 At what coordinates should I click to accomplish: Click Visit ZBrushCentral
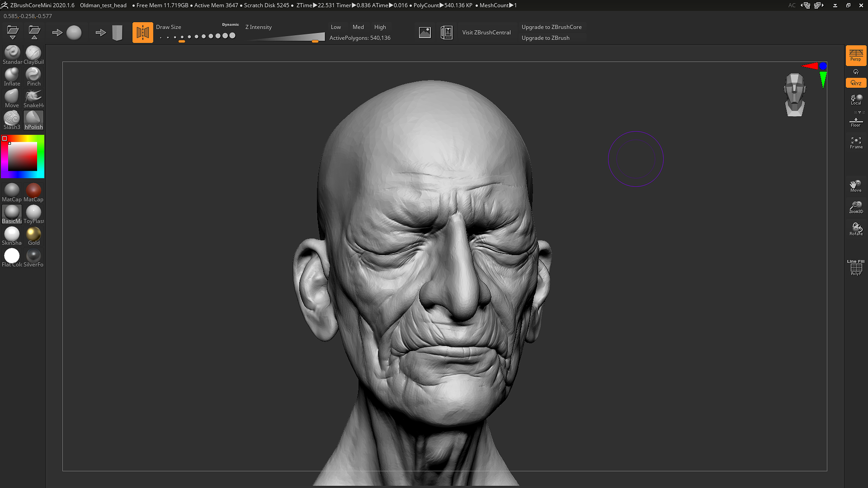tap(487, 32)
